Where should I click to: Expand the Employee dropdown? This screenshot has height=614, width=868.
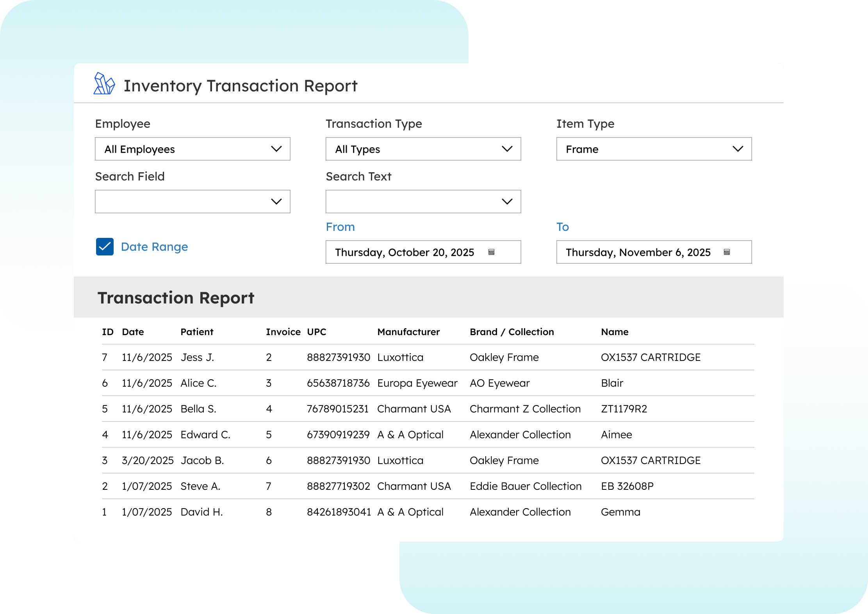coord(192,149)
